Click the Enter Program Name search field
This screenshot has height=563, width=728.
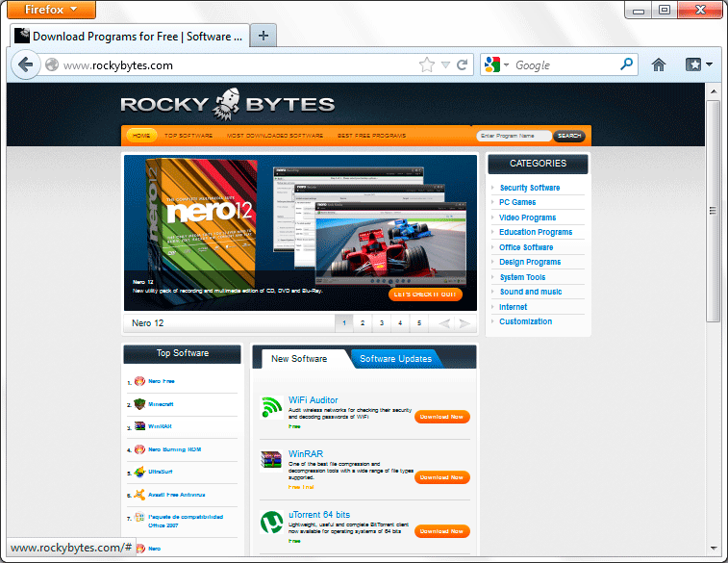coord(514,136)
